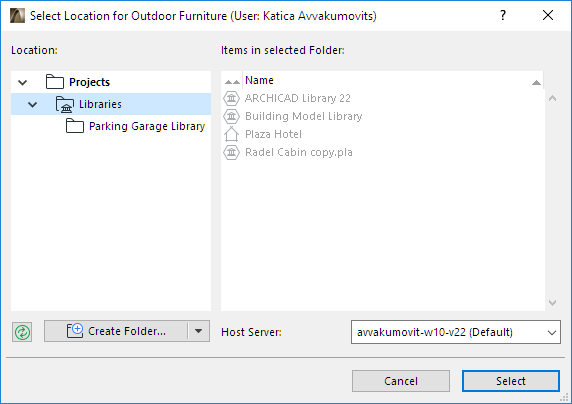Open the Create Folder dropdown arrow
This screenshot has width=572, height=404.
198,331
